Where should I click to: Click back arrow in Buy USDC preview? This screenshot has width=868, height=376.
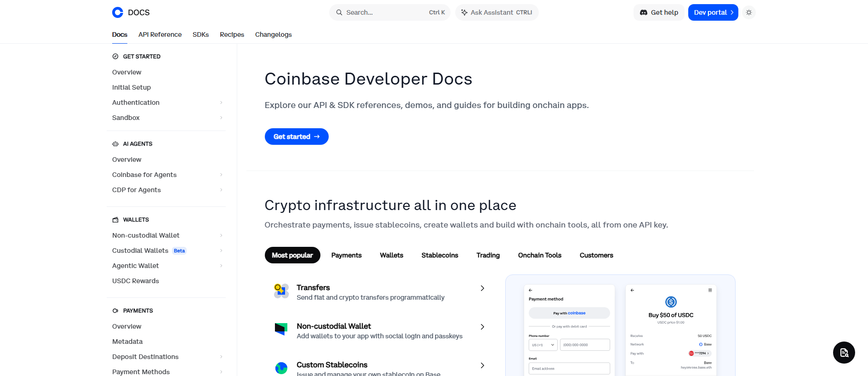click(x=632, y=290)
